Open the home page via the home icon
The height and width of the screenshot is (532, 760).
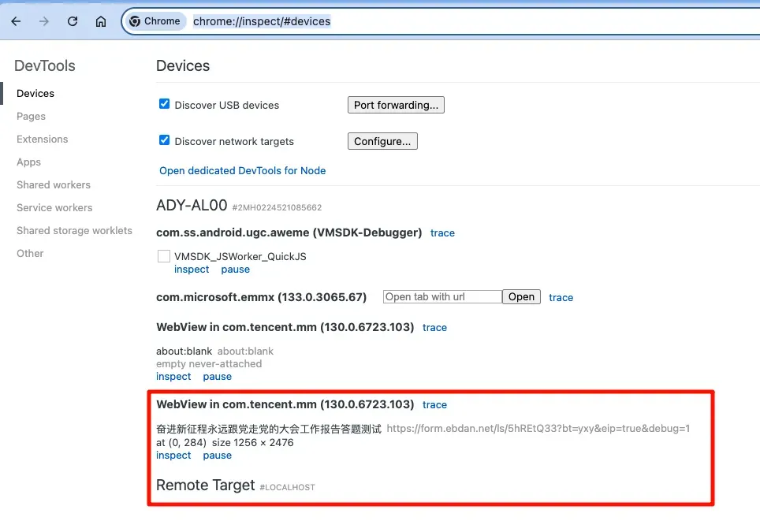[x=100, y=21]
